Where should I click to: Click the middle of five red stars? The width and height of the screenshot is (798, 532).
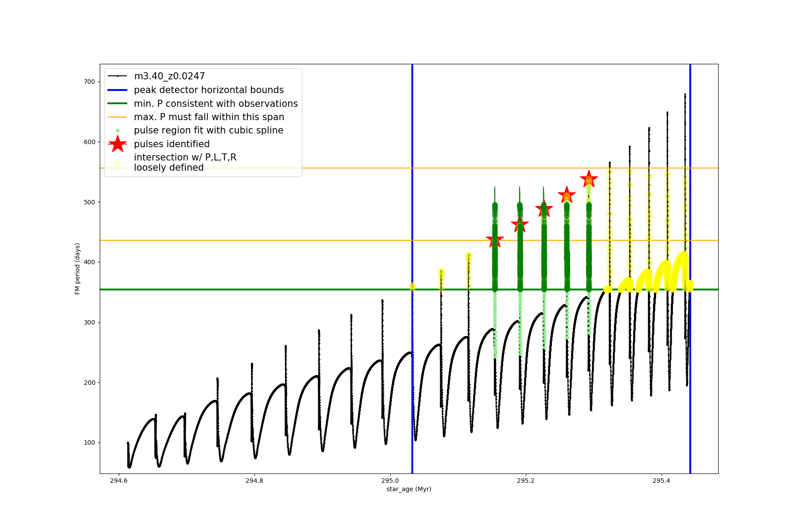pos(544,209)
